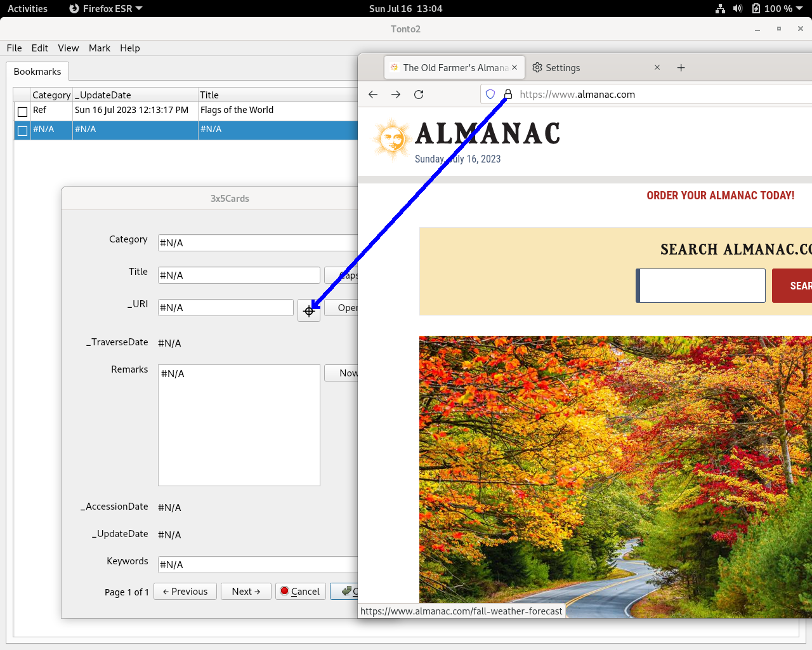Click the volume icon in top bar
812x650 pixels.
coord(737,9)
